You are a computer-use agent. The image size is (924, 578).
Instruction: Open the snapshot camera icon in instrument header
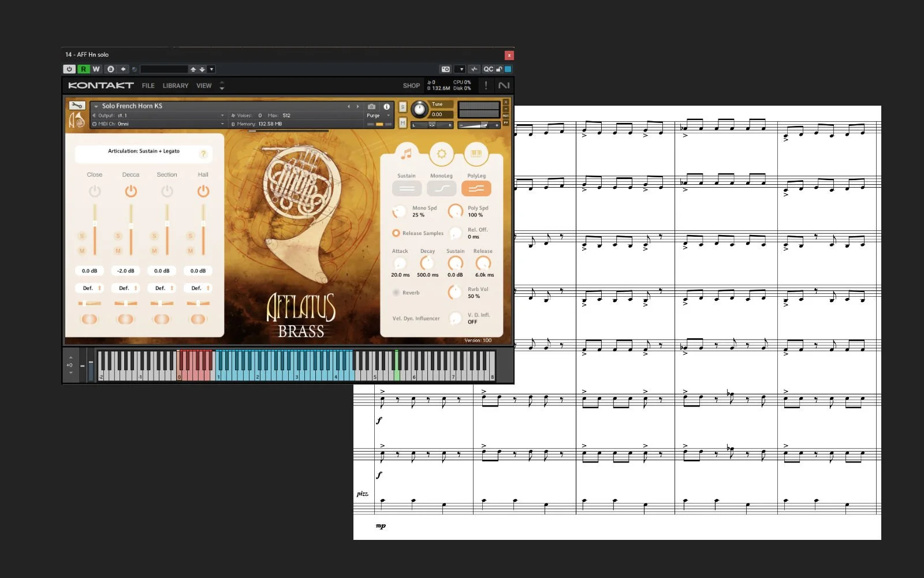(371, 106)
